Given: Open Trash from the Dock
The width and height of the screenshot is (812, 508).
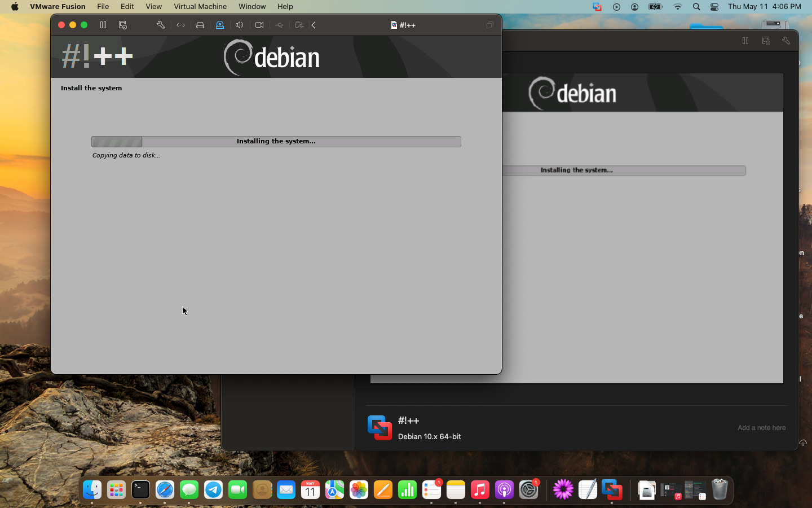Looking at the screenshot, I should 720,490.
